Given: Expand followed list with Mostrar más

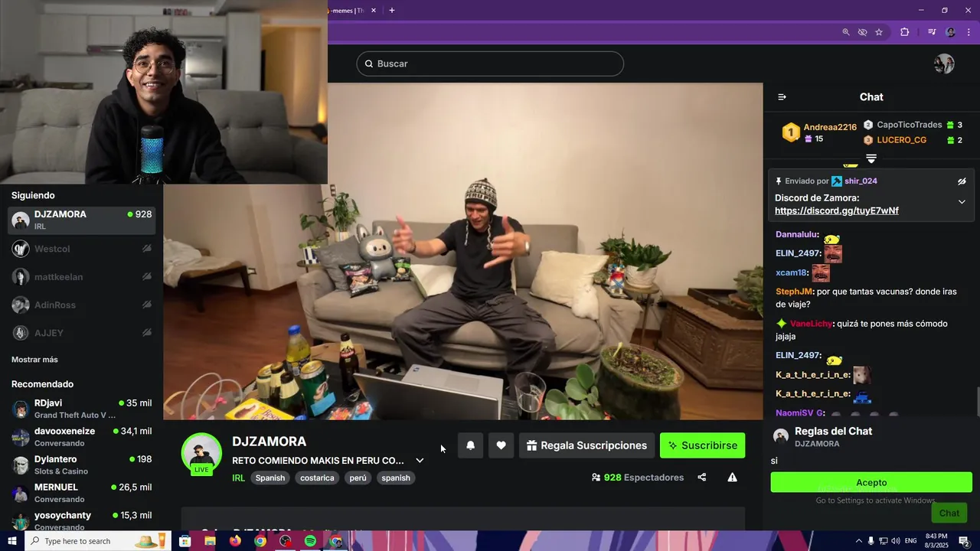Looking at the screenshot, I should tap(34, 360).
